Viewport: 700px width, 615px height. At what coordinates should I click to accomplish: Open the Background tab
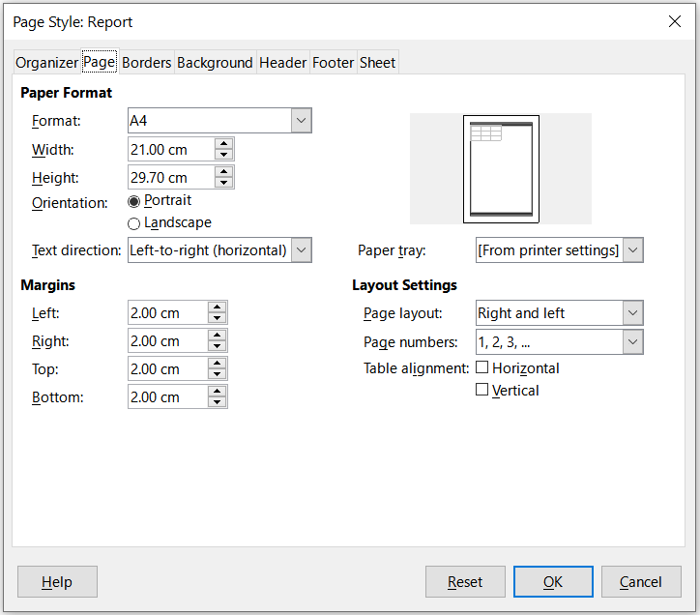[215, 63]
